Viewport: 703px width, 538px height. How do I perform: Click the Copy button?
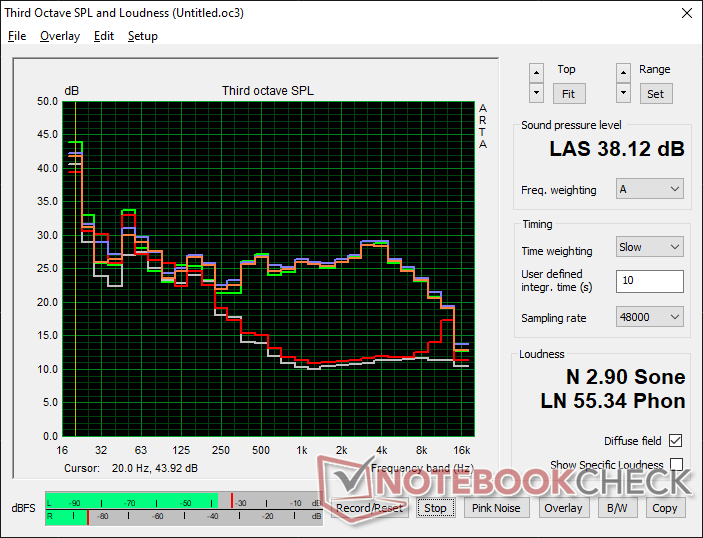point(665,508)
